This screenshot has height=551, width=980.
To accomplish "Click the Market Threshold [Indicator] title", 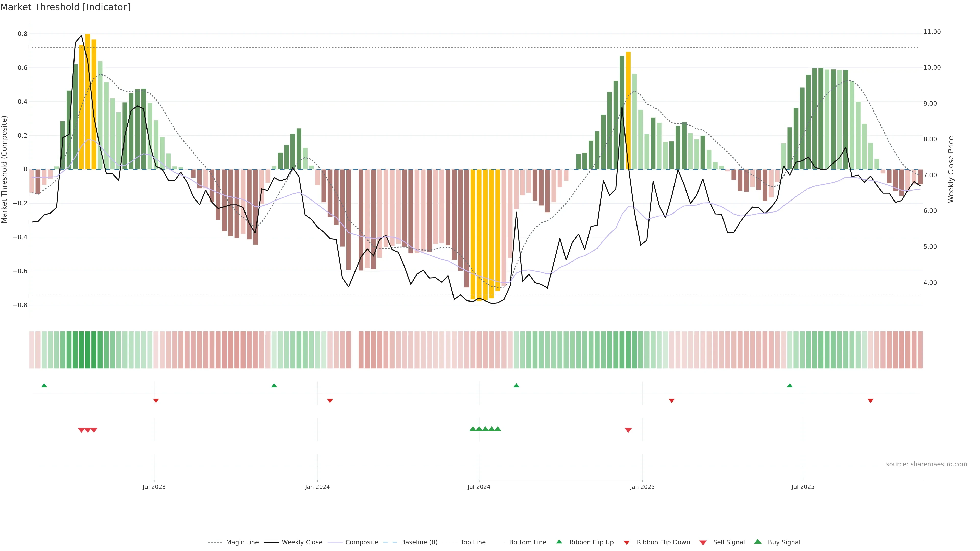I will tap(65, 7).
